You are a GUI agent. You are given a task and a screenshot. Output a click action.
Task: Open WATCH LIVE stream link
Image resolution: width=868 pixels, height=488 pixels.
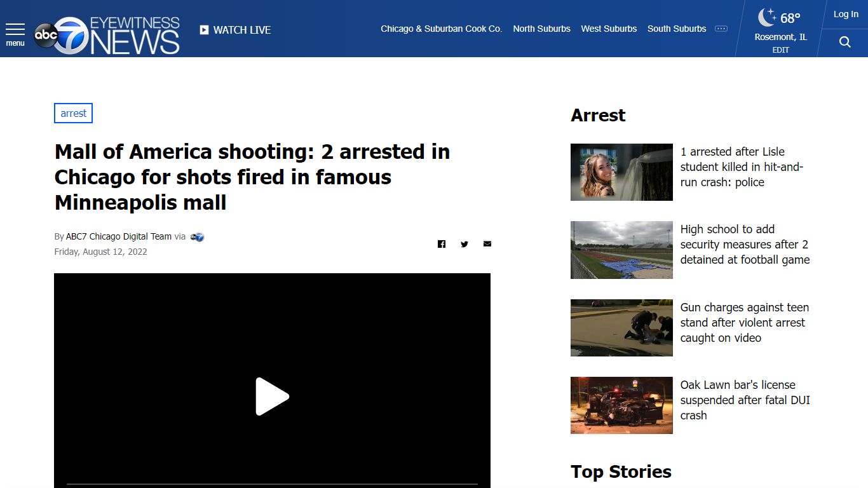pyautogui.click(x=242, y=30)
